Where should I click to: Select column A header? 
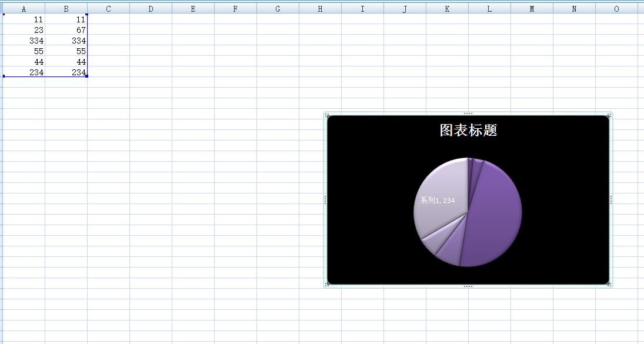(24, 9)
